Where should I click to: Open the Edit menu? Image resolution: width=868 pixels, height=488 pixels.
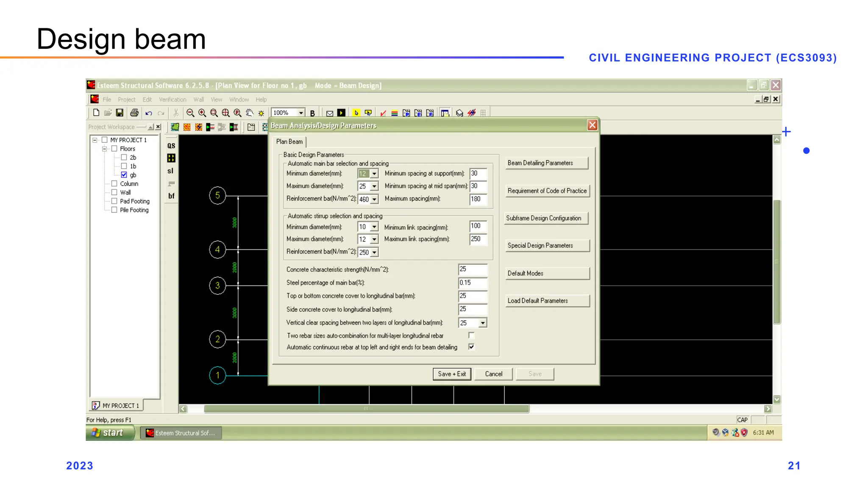coord(147,100)
